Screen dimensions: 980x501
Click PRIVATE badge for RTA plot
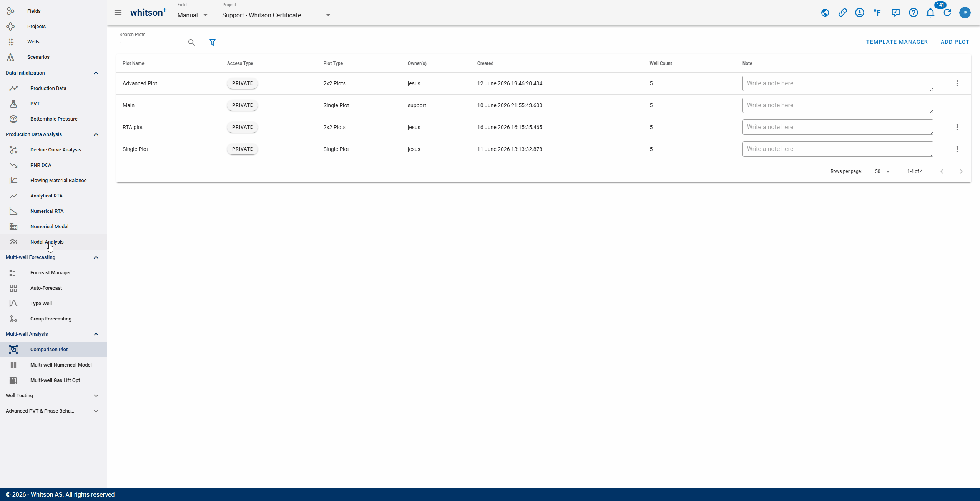click(x=243, y=127)
